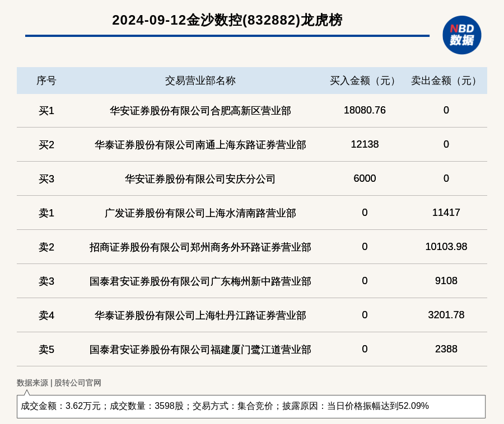
Task: Select the title 2024-09-12金沙数控(832882)龙虎榜
Action: (227, 20)
